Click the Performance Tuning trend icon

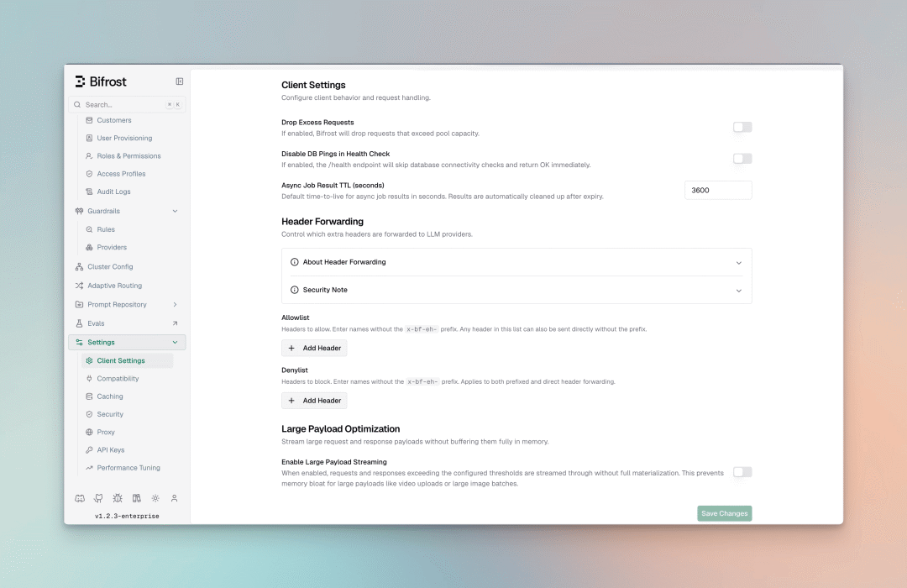(89, 468)
